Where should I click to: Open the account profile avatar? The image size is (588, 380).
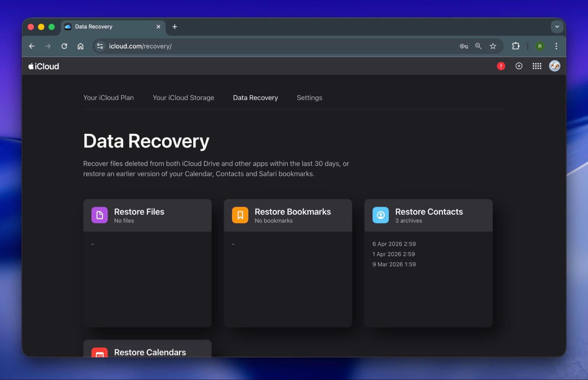point(554,66)
